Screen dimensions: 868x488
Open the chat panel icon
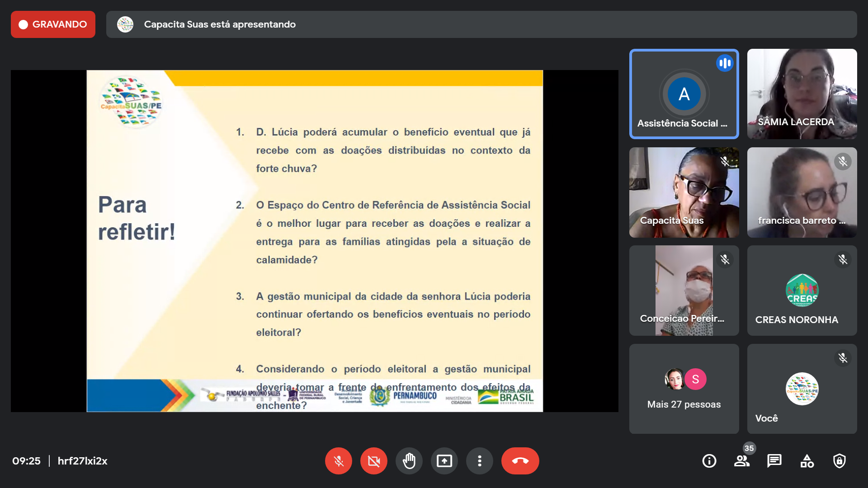pyautogui.click(x=774, y=461)
